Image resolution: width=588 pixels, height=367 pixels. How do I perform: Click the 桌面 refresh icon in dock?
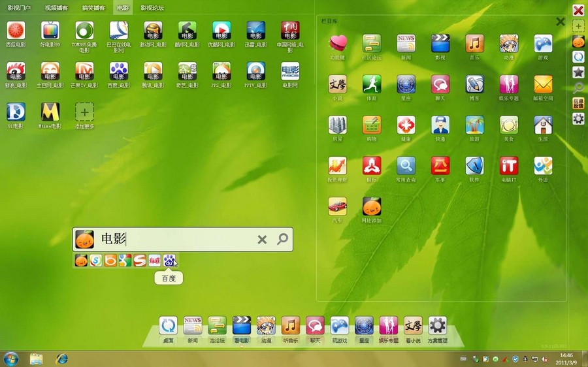[168, 325]
